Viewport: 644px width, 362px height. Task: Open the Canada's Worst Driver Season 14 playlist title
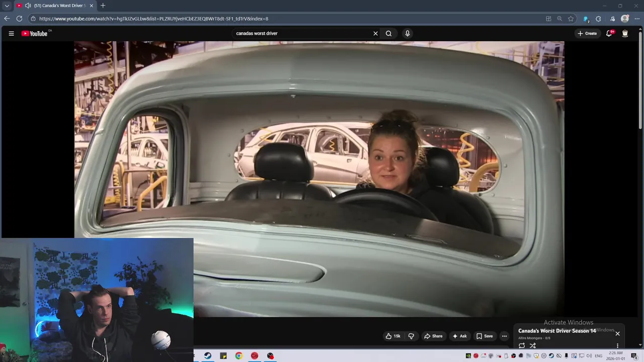coord(557,331)
